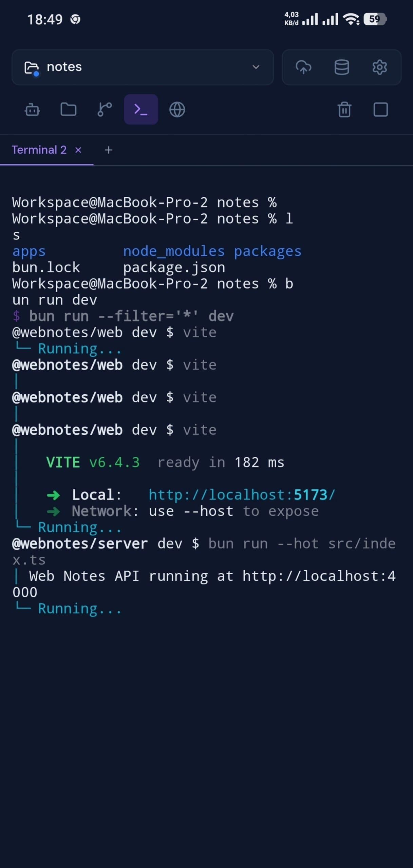Select the terminal prompt icon

[141, 109]
